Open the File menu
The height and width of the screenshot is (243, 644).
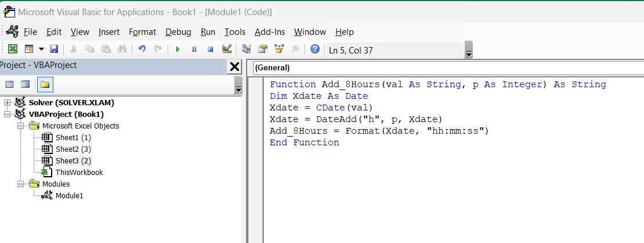pos(30,32)
